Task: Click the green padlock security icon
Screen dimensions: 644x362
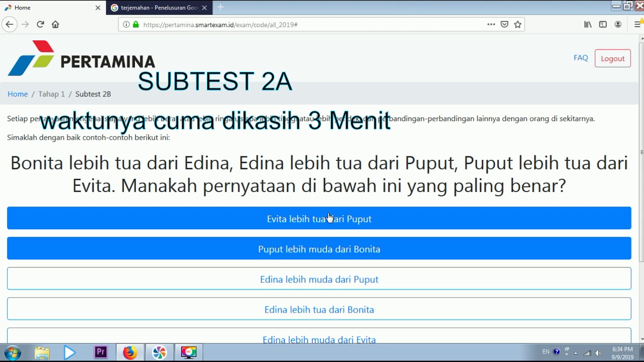Action: pyautogui.click(x=135, y=24)
